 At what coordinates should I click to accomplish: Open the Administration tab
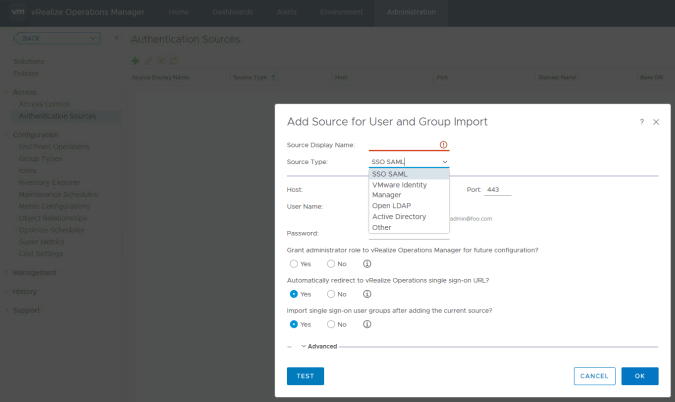pyautogui.click(x=411, y=11)
